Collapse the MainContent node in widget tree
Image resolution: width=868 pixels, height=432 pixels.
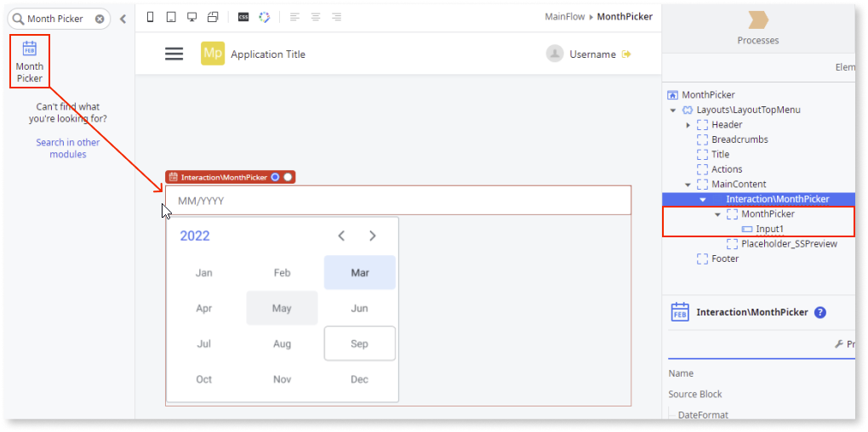(x=688, y=185)
